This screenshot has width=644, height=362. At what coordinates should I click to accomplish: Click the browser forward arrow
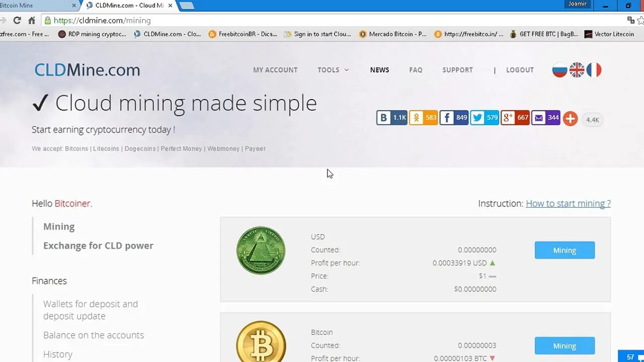[3, 21]
